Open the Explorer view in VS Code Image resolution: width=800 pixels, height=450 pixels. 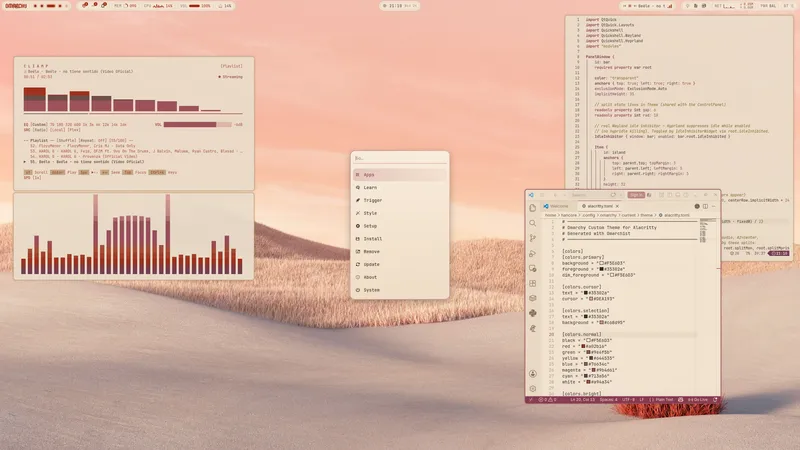pos(533,208)
